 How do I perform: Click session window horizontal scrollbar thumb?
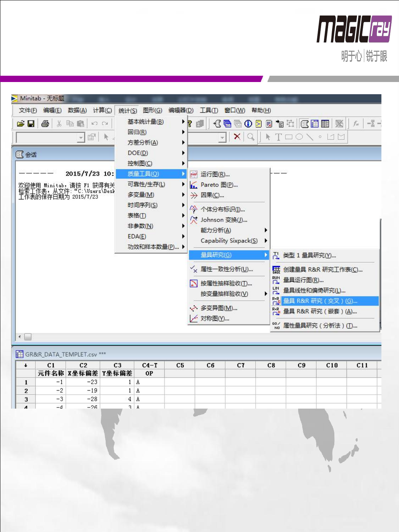(x=28, y=337)
